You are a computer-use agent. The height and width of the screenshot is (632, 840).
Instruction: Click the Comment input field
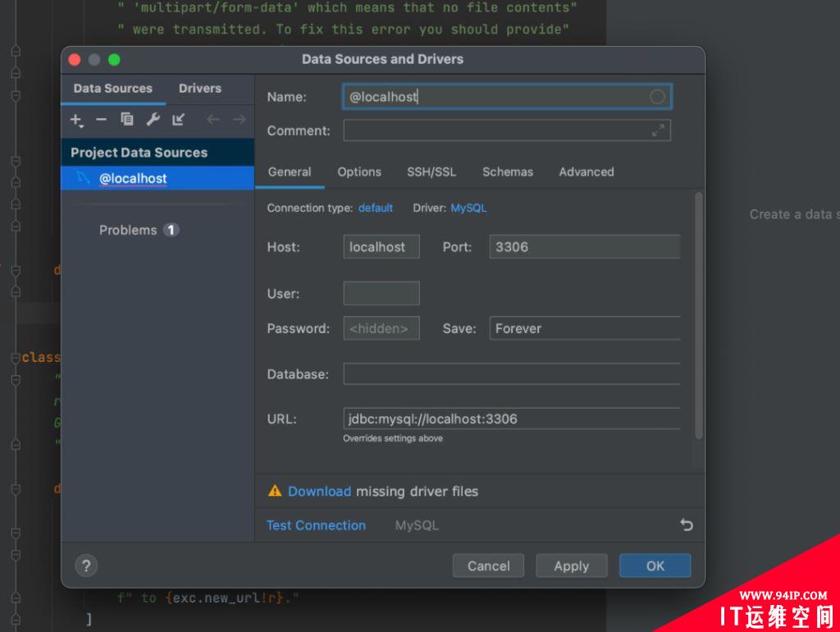pyautogui.click(x=507, y=131)
